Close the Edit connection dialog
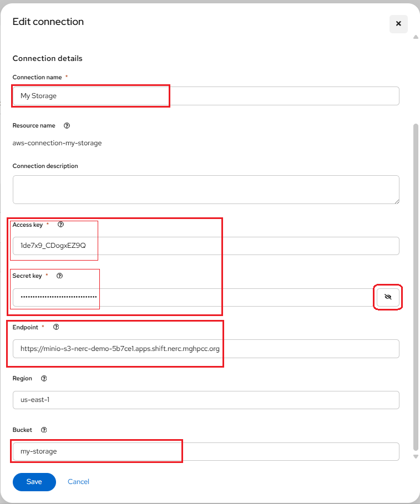 [x=398, y=24]
